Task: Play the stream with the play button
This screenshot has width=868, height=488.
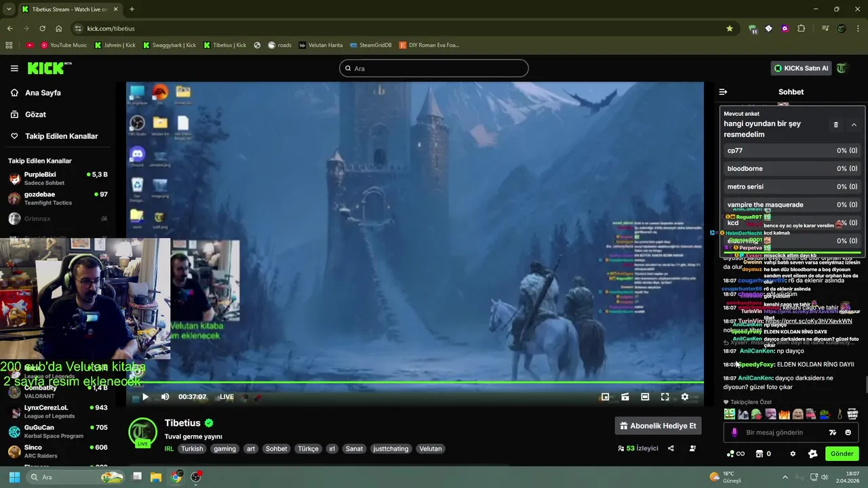Action: pyautogui.click(x=145, y=397)
